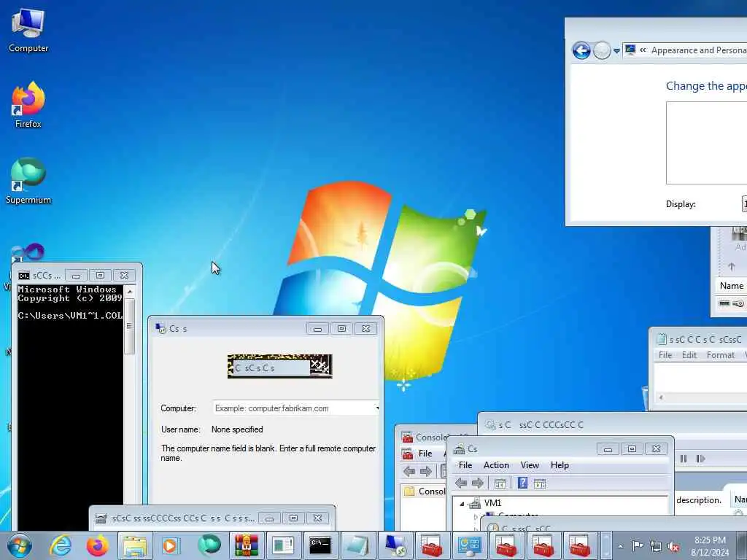Open Windows Media Player taskbar icon
The image size is (747, 560).
point(170,545)
